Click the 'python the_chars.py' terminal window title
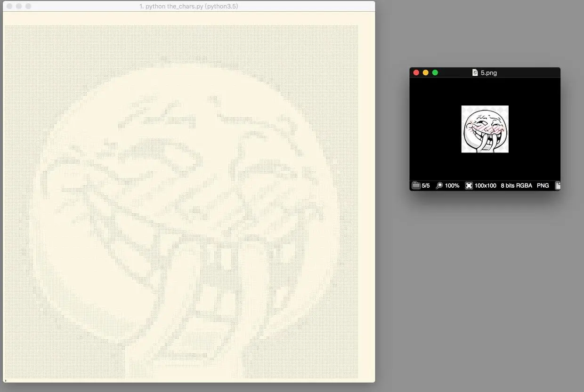Image resolution: width=584 pixels, height=392 pixels. [188, 7]
